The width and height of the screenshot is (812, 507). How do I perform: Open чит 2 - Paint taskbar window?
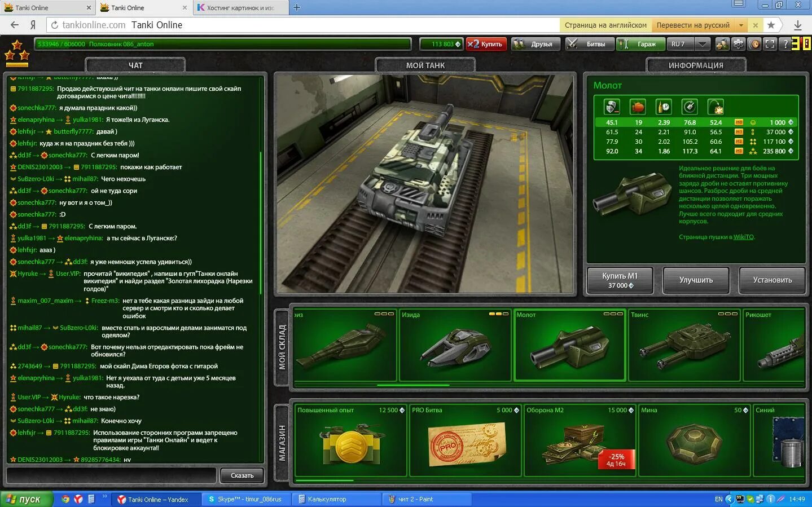click(427, 499)
